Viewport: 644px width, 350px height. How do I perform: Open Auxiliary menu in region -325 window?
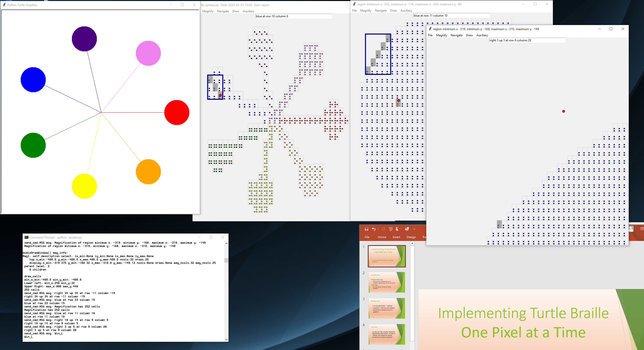[x=406, y=11]
